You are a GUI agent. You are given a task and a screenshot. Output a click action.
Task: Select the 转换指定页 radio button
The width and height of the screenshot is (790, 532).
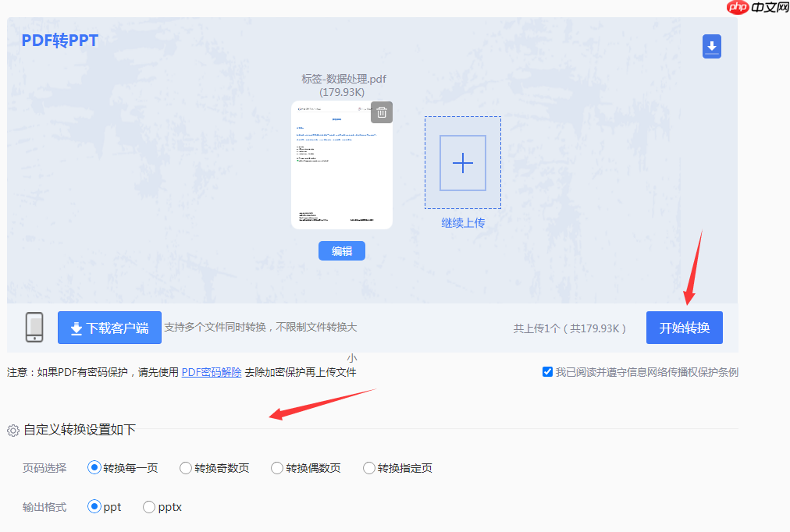(368, 468)
